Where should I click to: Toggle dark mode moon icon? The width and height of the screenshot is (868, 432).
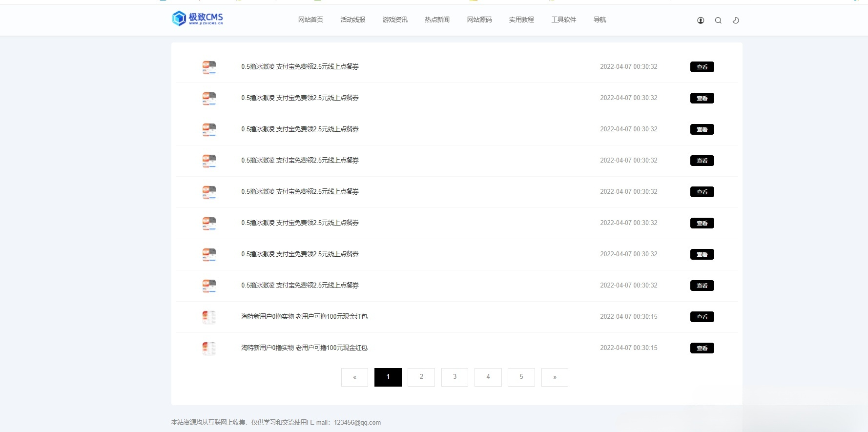pyautogui.click(x=736, y=21)
